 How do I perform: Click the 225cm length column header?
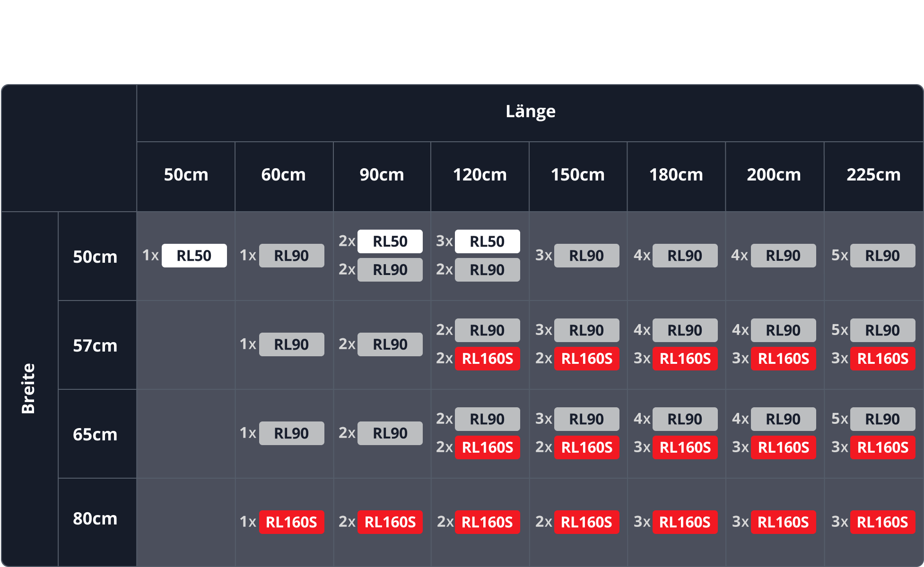click(873, 175)
